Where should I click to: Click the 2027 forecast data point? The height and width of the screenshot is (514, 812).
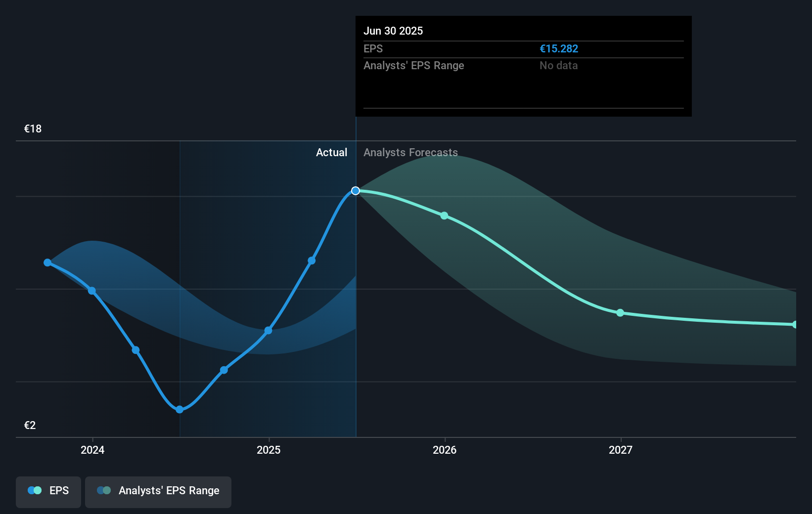(621, 313)
